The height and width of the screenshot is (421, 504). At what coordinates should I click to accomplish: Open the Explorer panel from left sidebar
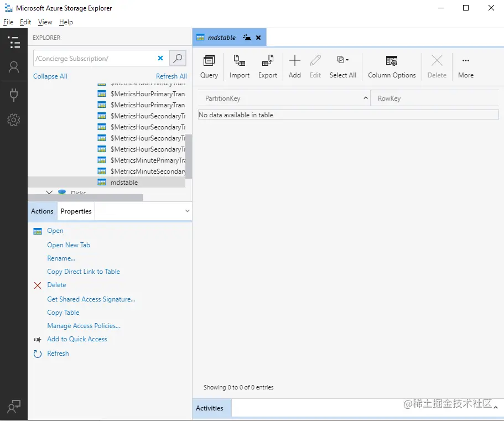click(x=14, y=41)
